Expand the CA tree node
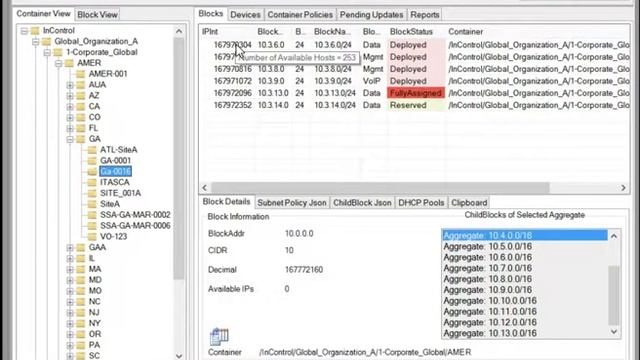Image resolution: width=640 pixels, height=360 pixels. (70, 107)
